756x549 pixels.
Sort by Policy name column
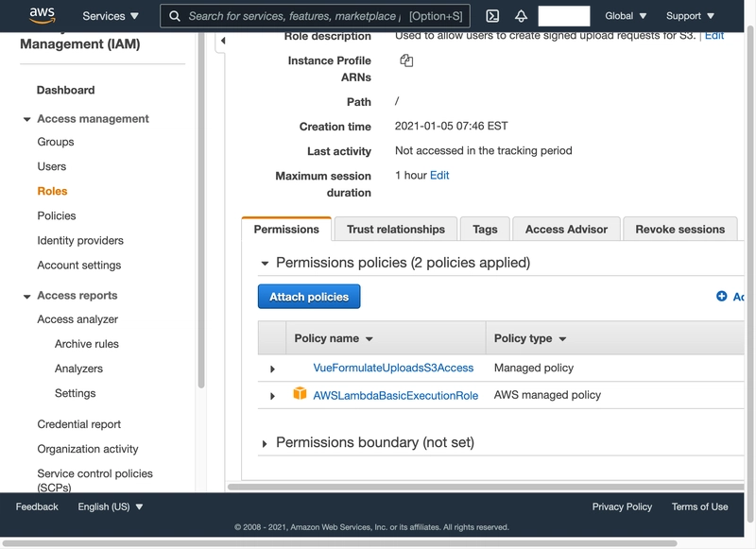(x=334, y=338)
